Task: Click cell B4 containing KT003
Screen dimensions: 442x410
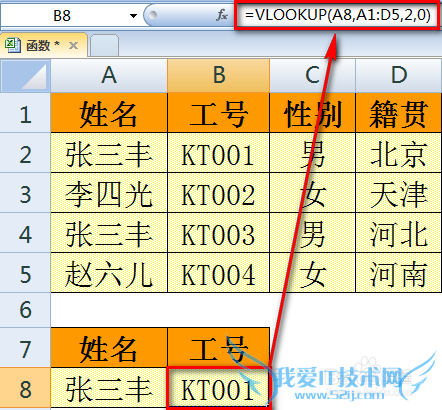Action: pyautogui.click(x=218, y=232)
